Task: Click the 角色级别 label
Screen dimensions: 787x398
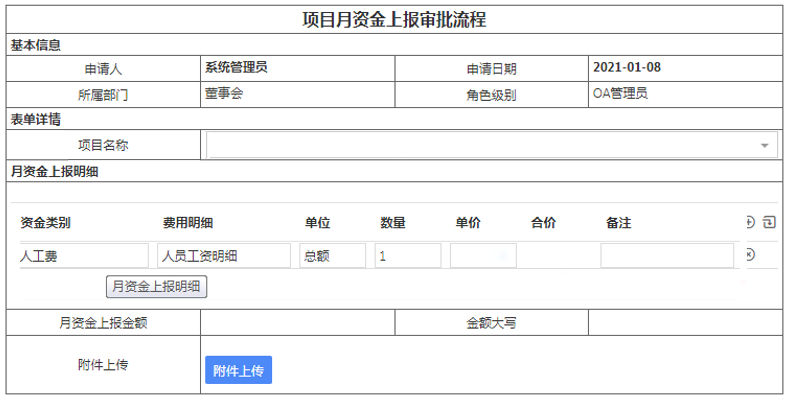Action: pyautogui.click(x=491, y=95)
